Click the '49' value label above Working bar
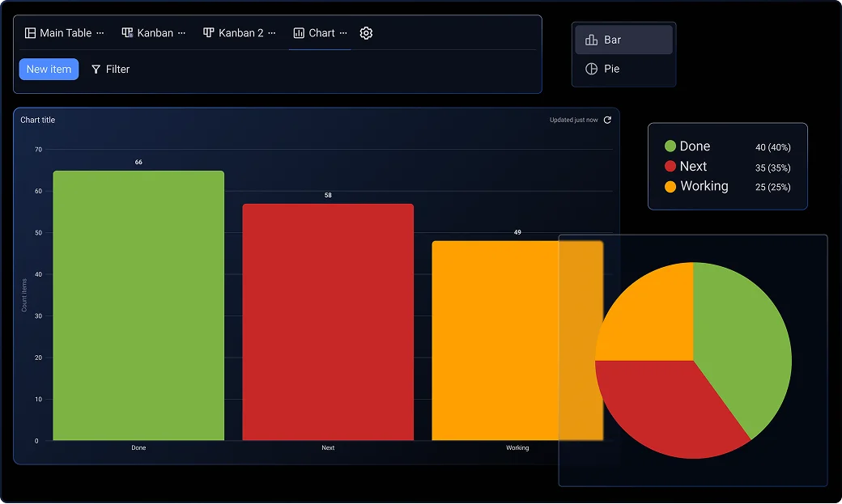 517,232
